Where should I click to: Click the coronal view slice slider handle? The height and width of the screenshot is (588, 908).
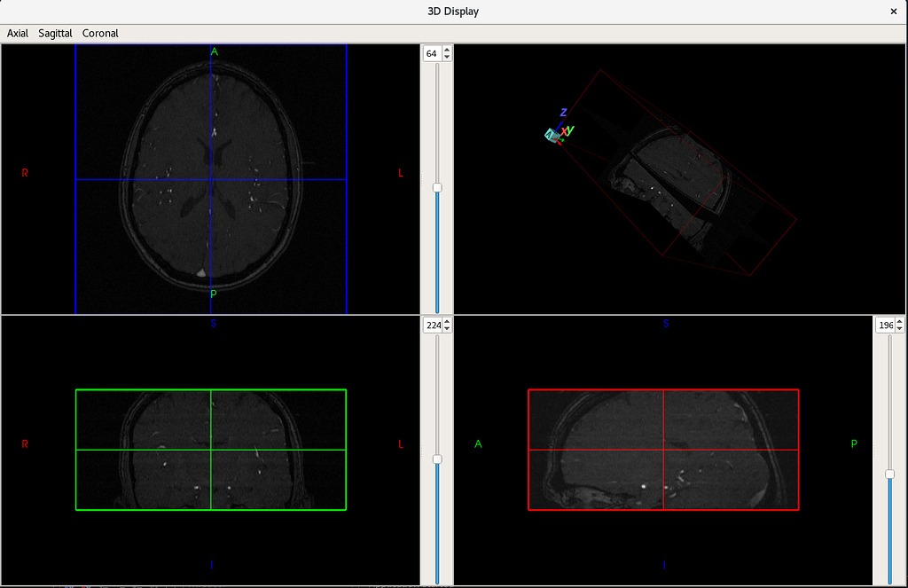click(437, 459)
